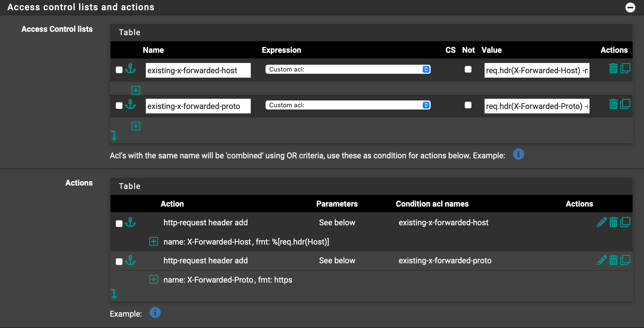Image resolution: width=644 pixels, height=328 pixels.
Task: Select checkbox for existing-x-forwarded-host ACL row
Action: point(119,70)
